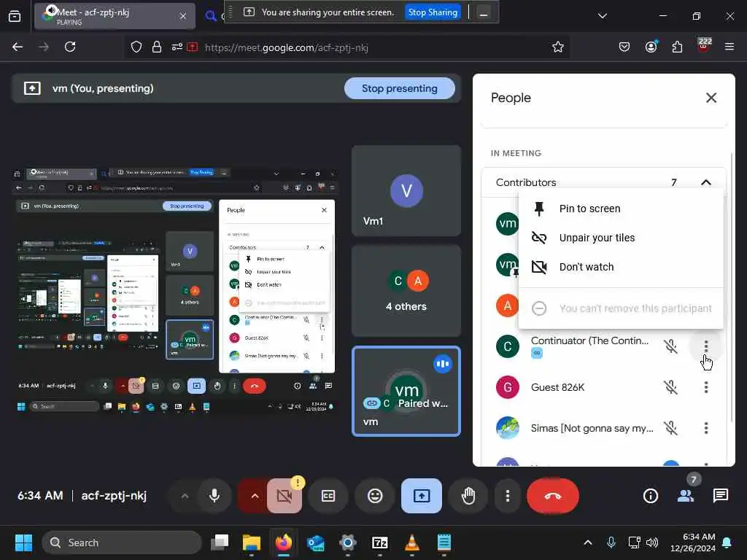Image resolution: width=747 pixels, height=560 pixels.
Task: Select the 4 others tile
Action: coord(406,291)
